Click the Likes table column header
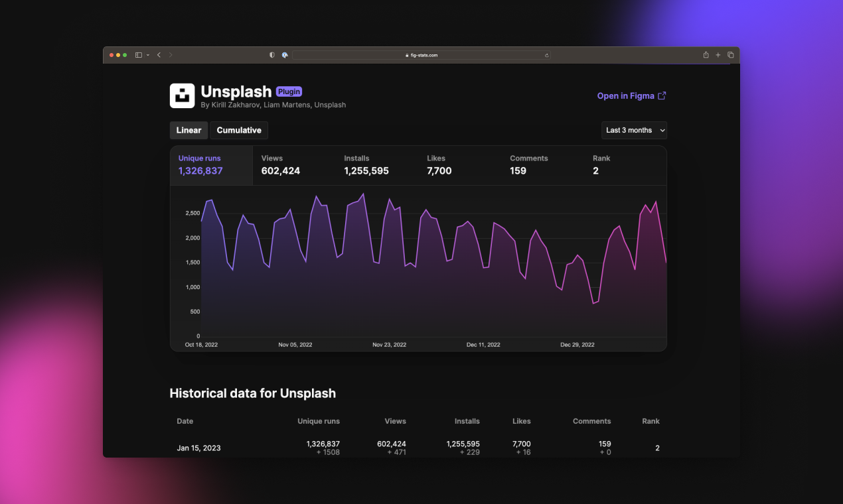Viewport: 843px width, 504px height. pos(522,421)
